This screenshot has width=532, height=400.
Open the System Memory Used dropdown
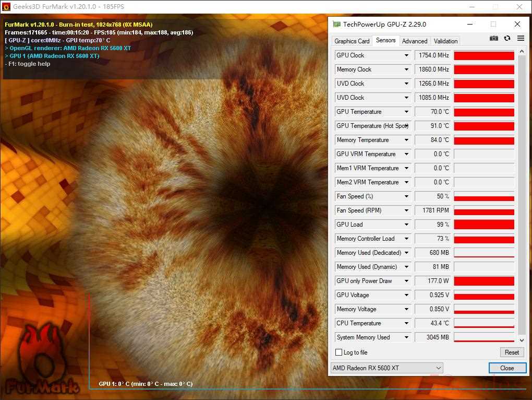(x=406, y=337)
